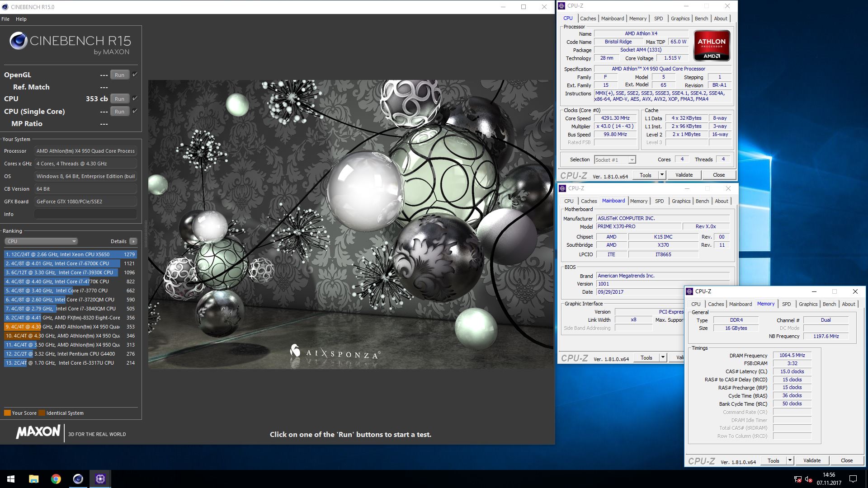The width and height of the screenshot is (868, 488).
Task: Toggle the CPU (Single Core) test checkmark
Action: pos(135,111)
